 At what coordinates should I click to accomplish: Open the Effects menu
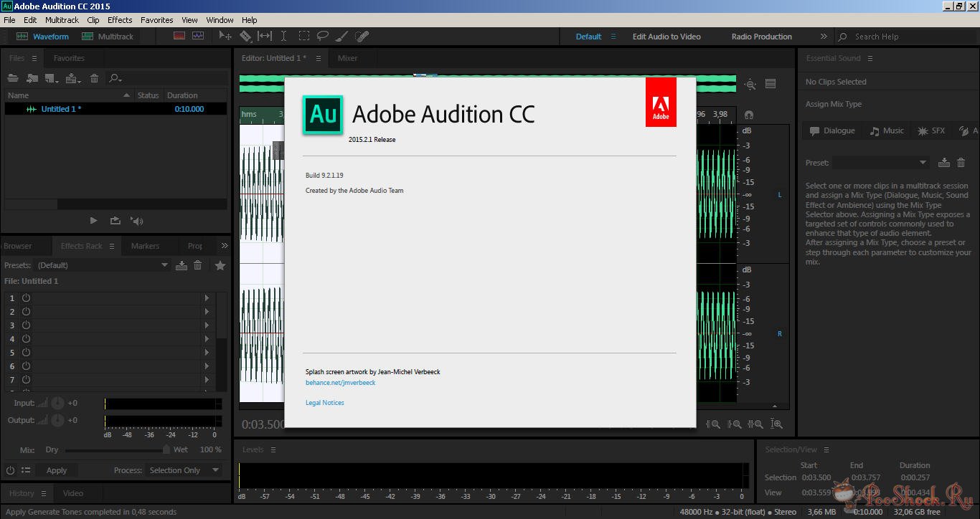coord(120,20)
